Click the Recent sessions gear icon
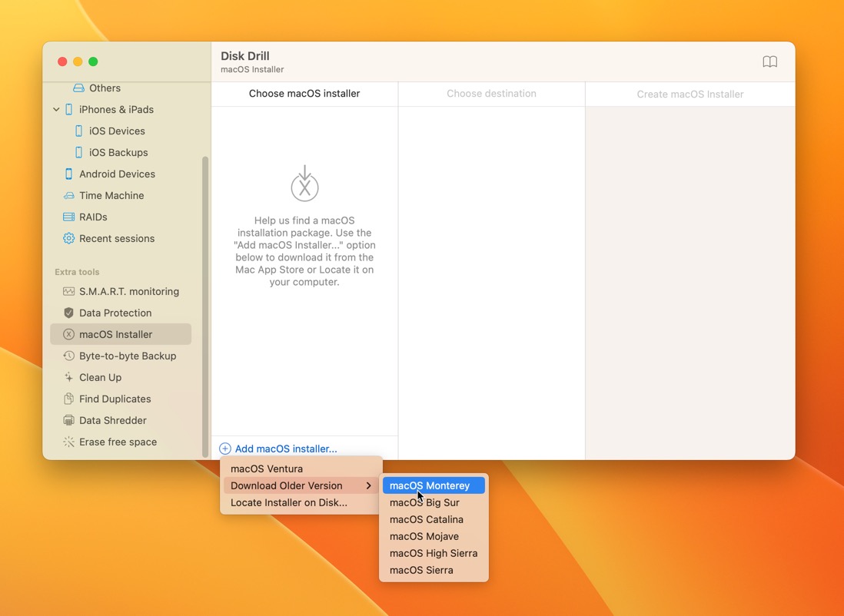Viewport: 844px width, 616px height. tap(68, 238)
